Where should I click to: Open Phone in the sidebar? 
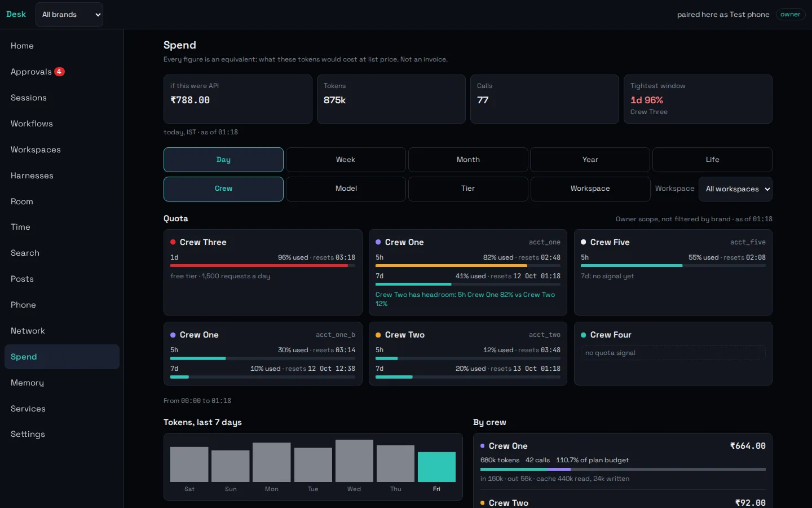[x=62, y=305]
